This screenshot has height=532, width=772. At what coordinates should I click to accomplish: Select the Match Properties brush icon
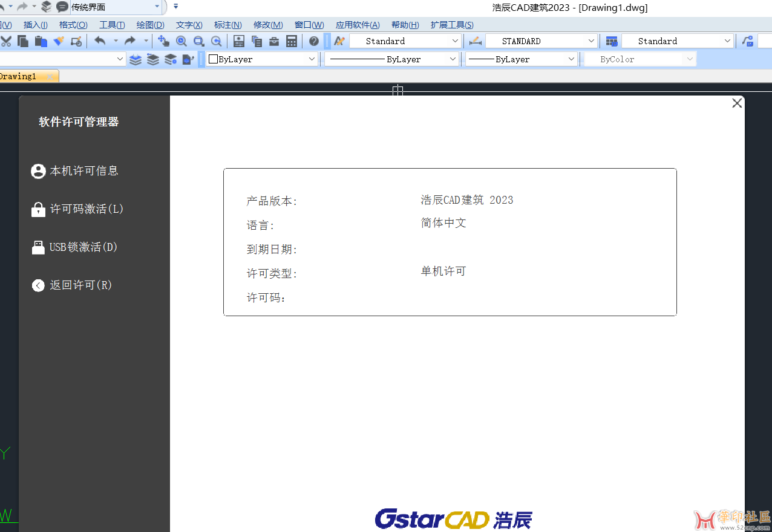[59, 41]
